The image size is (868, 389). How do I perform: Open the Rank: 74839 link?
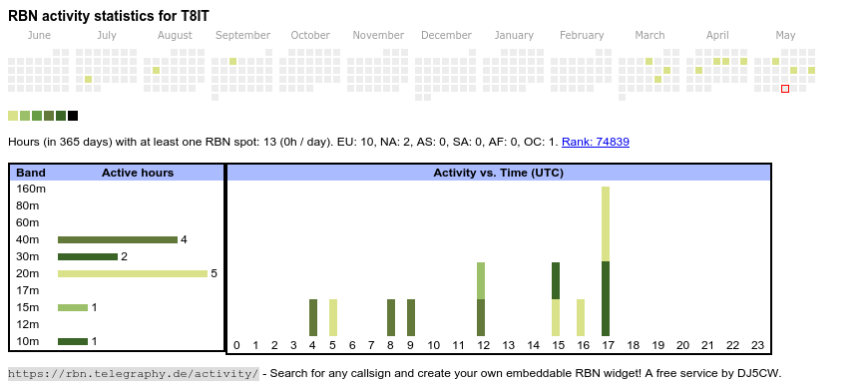coord(595,142)
